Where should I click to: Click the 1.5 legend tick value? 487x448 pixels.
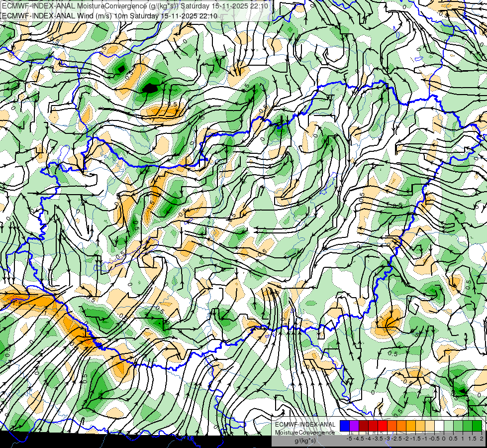(473, 439)
